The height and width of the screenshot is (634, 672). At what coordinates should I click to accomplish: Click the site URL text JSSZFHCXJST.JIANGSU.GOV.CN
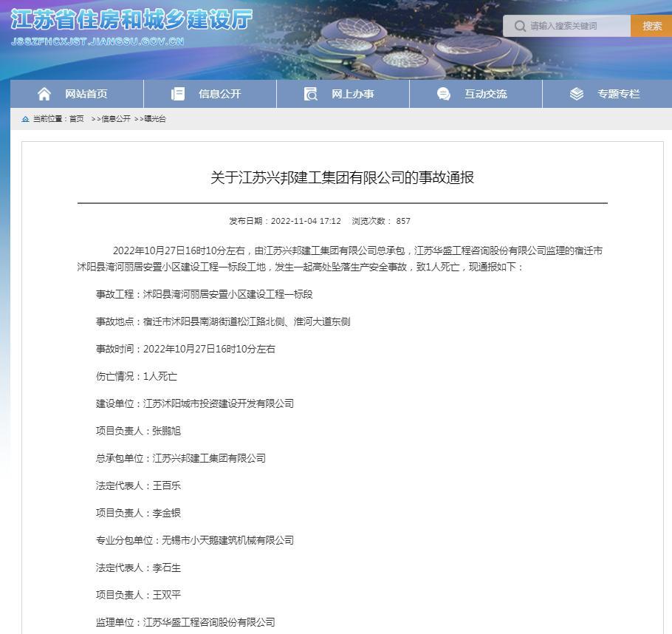point(97,41)
